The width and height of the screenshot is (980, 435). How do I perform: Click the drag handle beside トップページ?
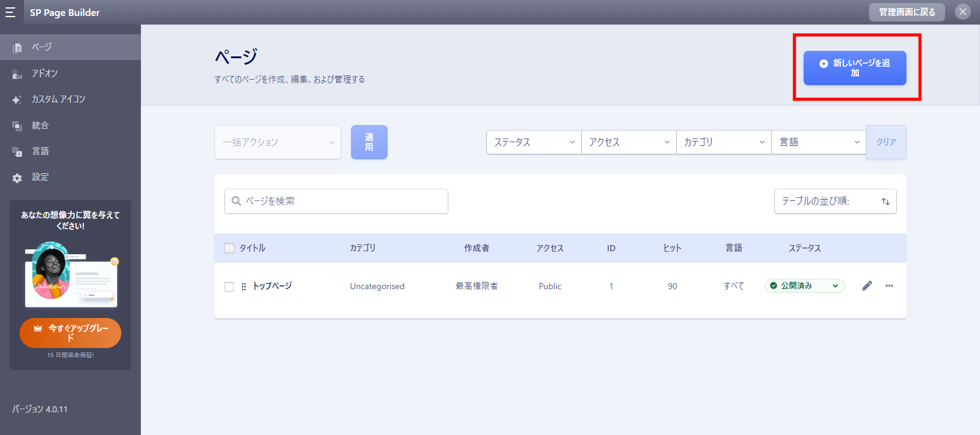244,286
